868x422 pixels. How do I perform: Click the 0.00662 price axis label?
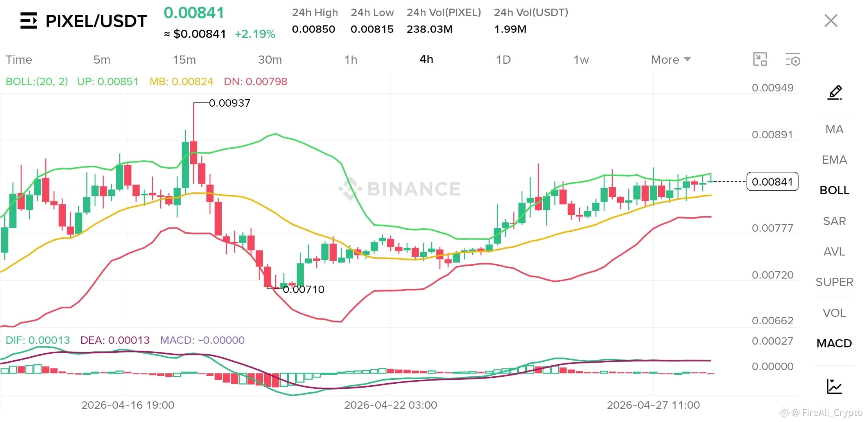pyautogui.click(x=773, y=320)
